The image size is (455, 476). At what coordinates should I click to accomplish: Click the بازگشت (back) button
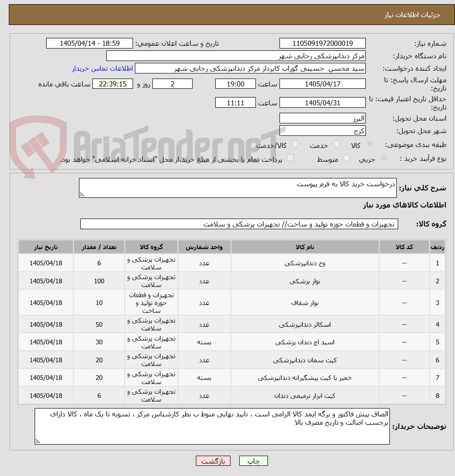point(213,461)
